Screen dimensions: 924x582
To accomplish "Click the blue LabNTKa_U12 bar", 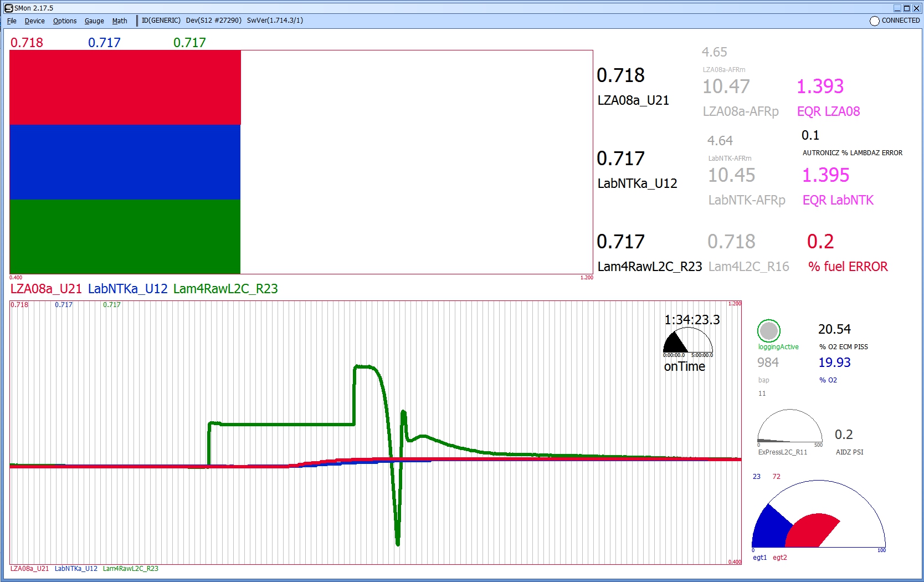I will click(x=125, y=162).
